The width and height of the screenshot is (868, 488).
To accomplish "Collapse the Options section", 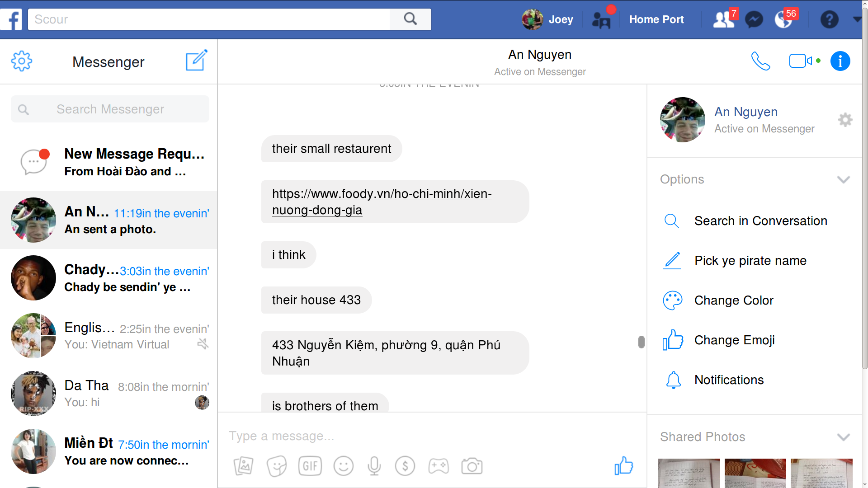I will (843, 179).
